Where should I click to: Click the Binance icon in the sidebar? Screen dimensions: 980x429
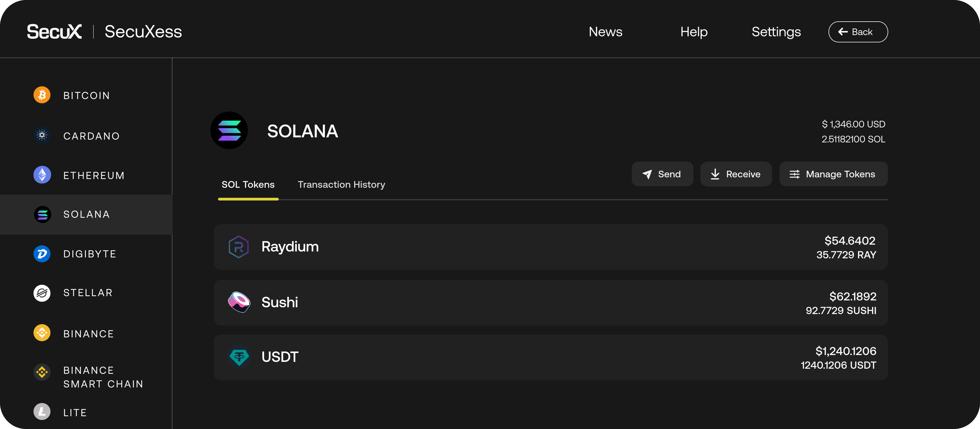click(x=42, y=333)
